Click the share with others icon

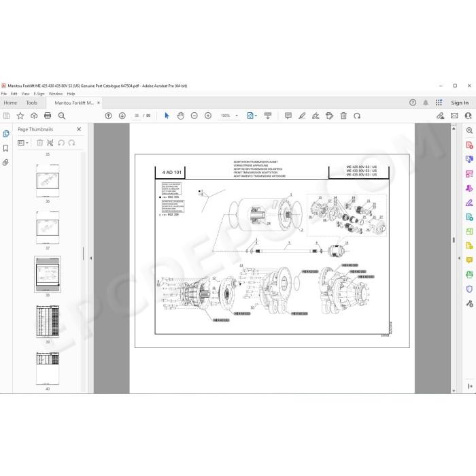click(x=468, y=116)
